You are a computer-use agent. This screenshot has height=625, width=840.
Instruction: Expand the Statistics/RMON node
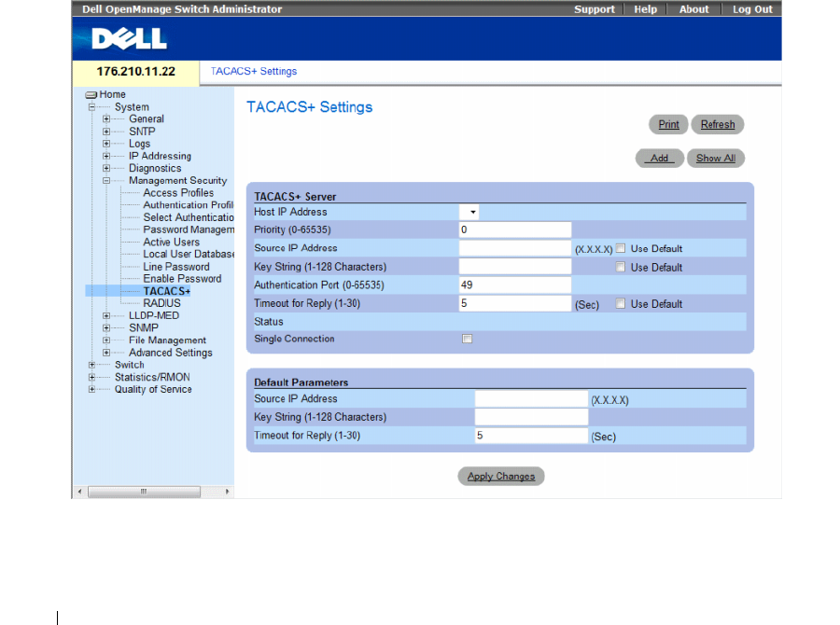tap(91, 377)
